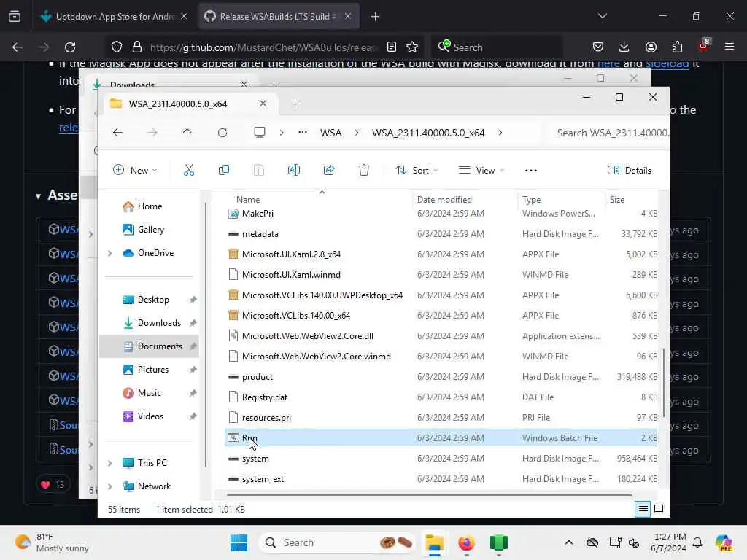Toggle the Details pane button
This screenshot has height=560, width=747.
click(x=630, y=171)
